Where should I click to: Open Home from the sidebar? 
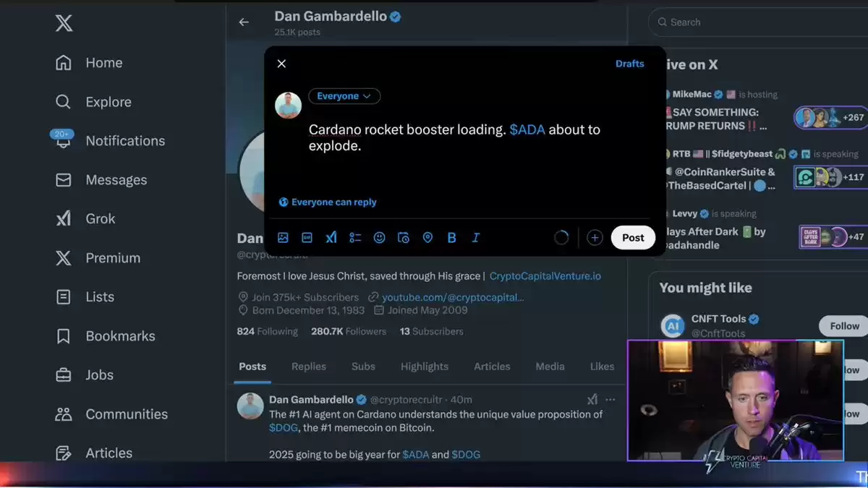click(x=89, y=63)
